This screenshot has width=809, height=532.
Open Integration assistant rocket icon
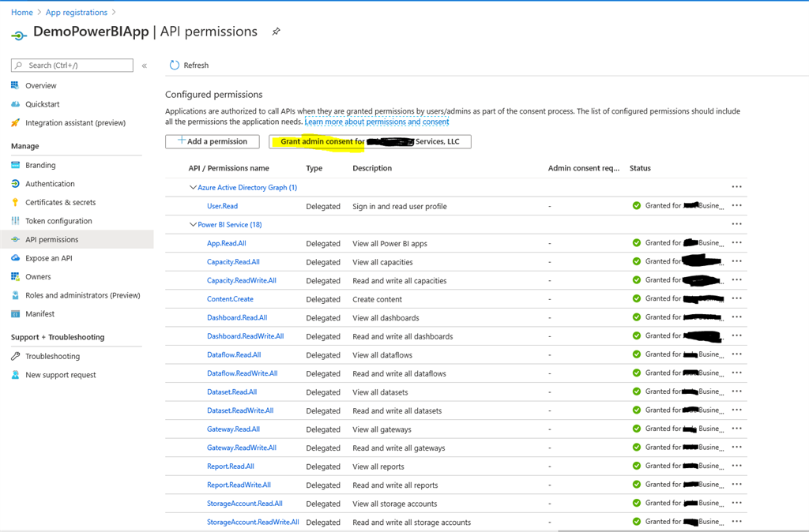click(16, 122)
